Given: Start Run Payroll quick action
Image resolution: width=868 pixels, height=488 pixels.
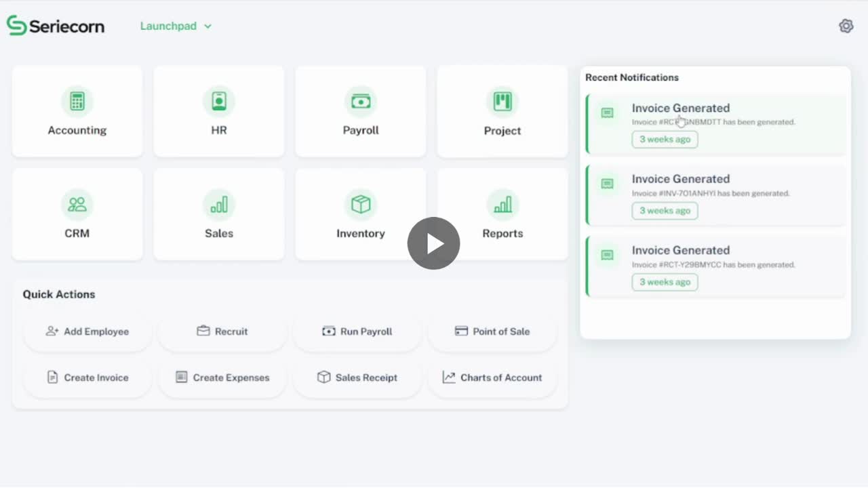Looking at the screenshot, I should [357, 331].
